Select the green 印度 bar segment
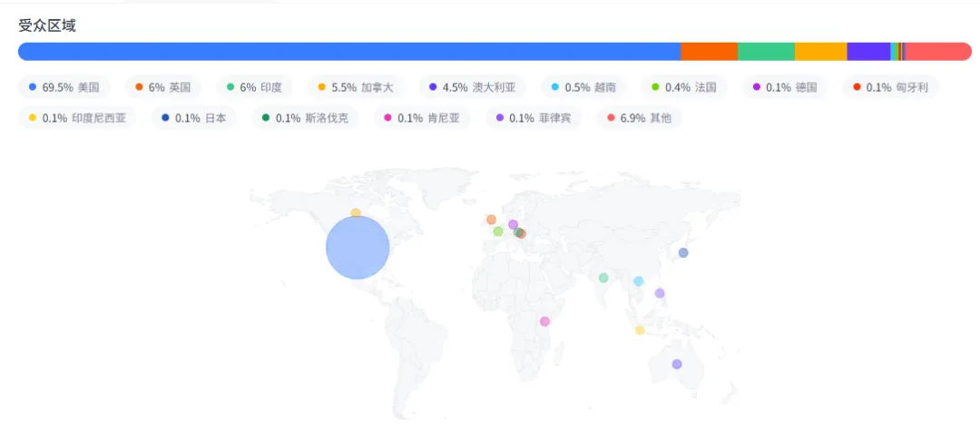The width and height of the screenshot is (980, 431). pyautogui.click(x=766, y=51)
